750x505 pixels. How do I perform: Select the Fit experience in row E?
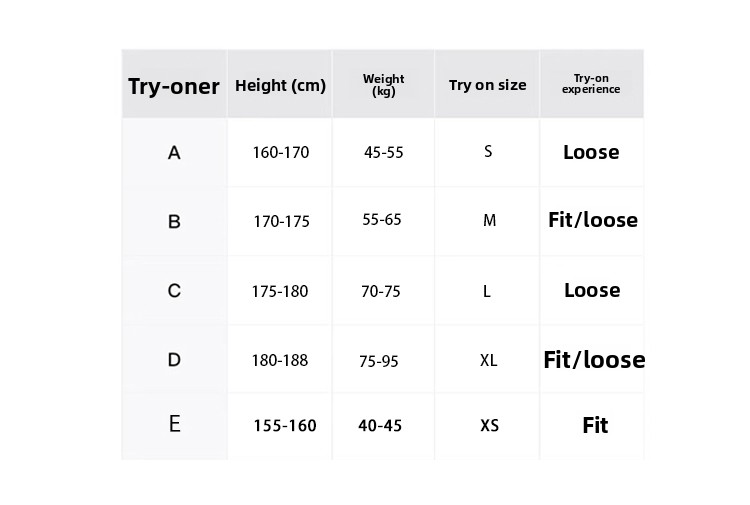pyautogui.click(x=595, y=426)
